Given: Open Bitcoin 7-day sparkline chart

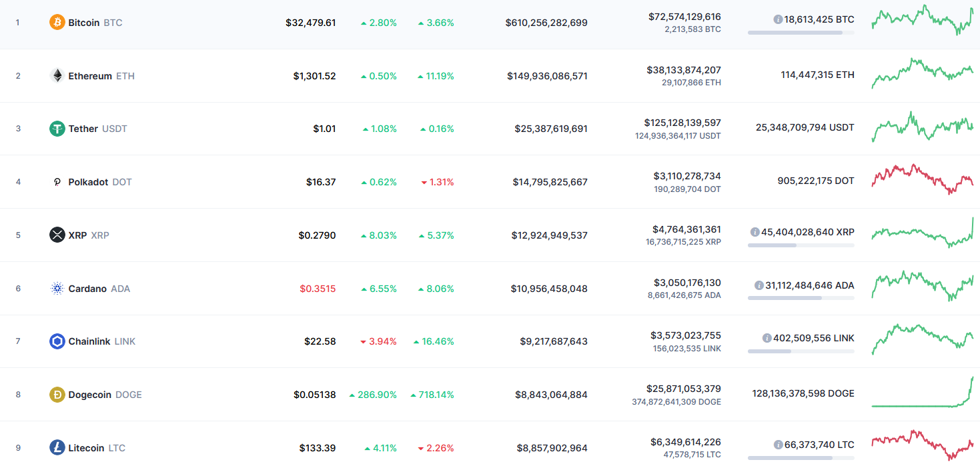Looking at the screenshot, I should (922, 20).
